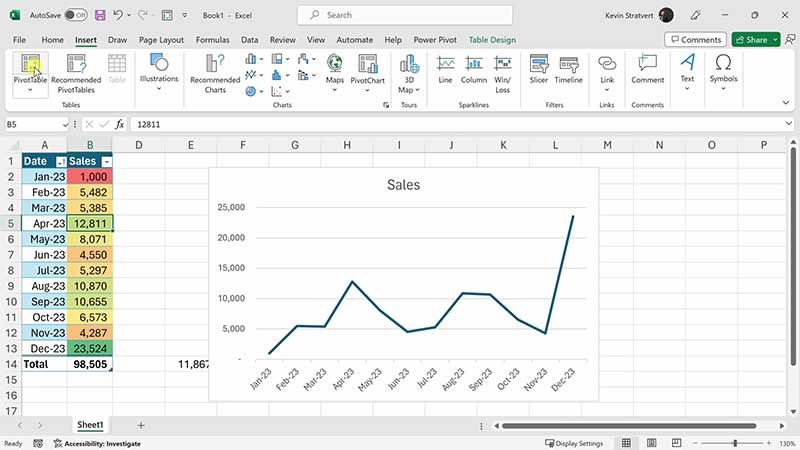Insert a Line sparkline

click(445, 69)
